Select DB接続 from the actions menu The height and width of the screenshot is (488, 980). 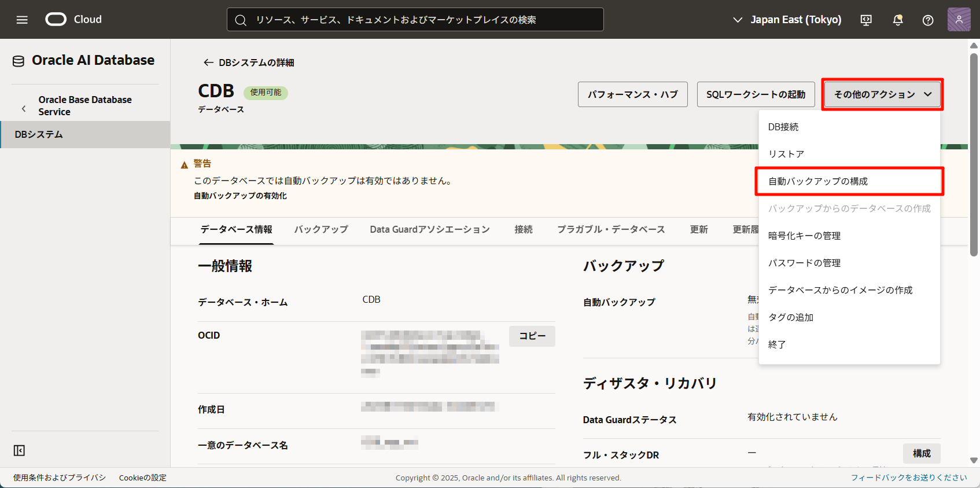tap(849, 127)
